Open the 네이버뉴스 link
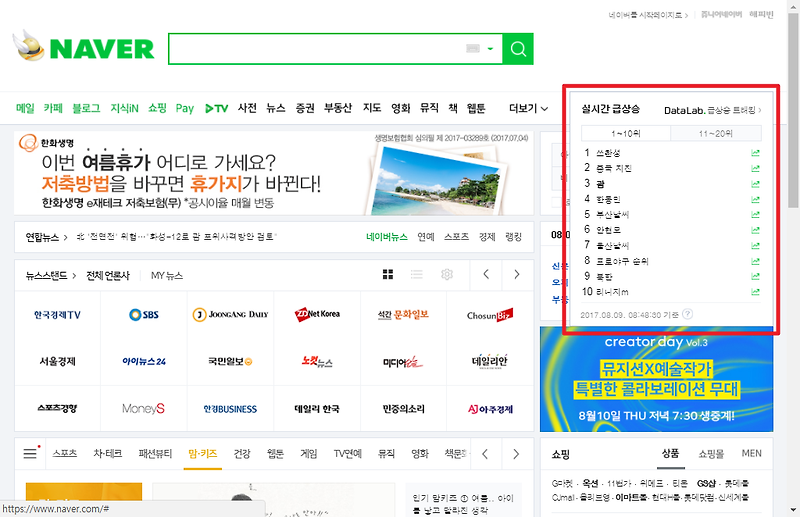Image resolution: width=800 pixels, height=517 pixels. (x=387, y=237)
